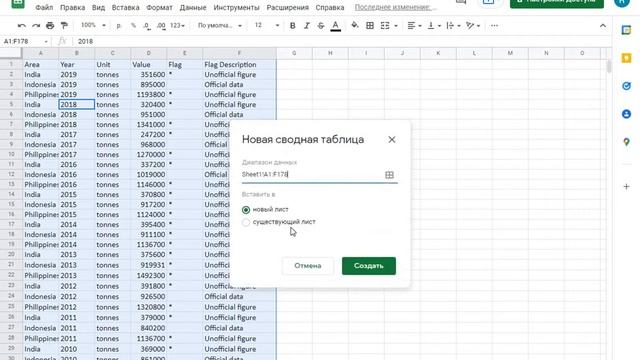Screen dimensions: 640x360
Task: Select row 10 header
Action: pos(11,154)
